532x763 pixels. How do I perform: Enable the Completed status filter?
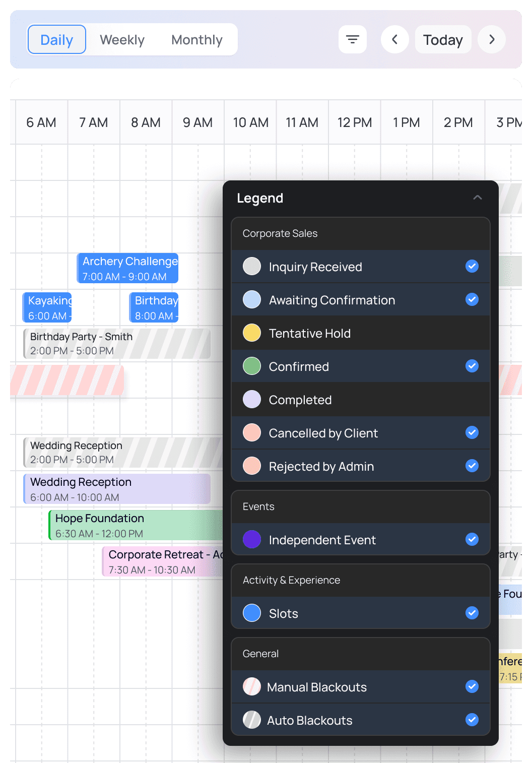click(x=472, y=399)
